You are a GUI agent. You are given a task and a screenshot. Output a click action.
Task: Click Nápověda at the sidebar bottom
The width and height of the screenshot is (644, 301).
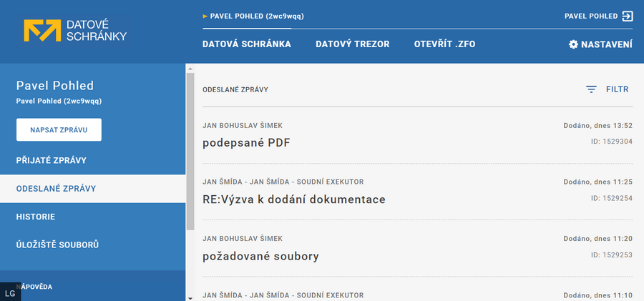coord(36,287)
